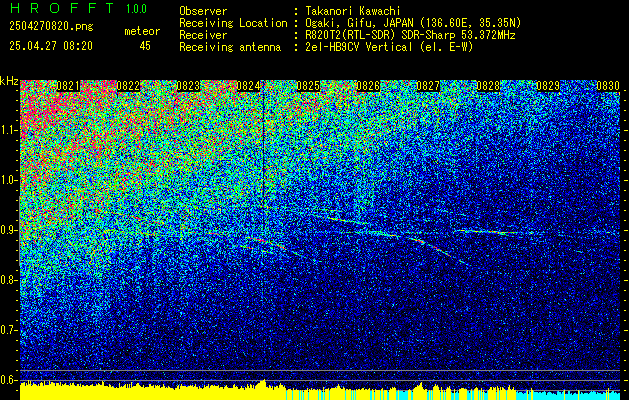629x400 pixels.
Task: Click the 0827 time marker
Action: [x=428, y=86]
